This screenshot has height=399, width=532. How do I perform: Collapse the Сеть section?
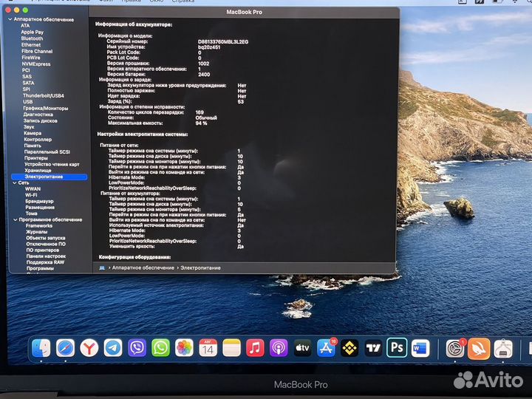click(15, 183)
